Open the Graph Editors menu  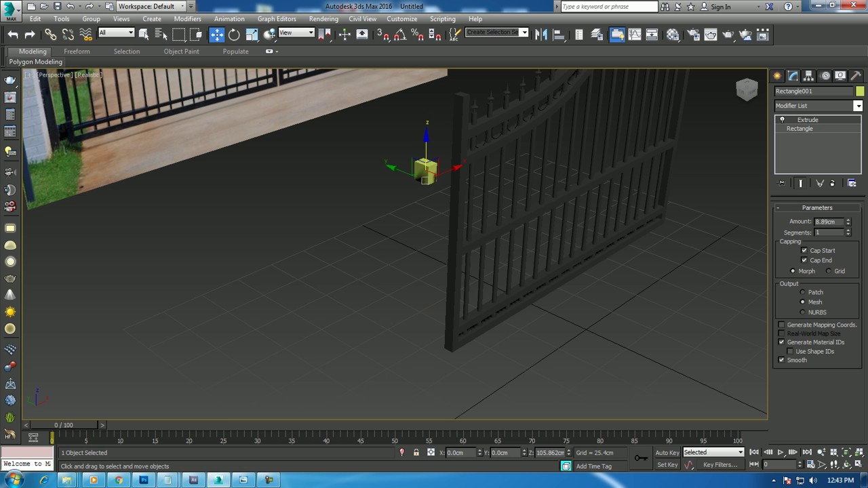tap(277, 19)
